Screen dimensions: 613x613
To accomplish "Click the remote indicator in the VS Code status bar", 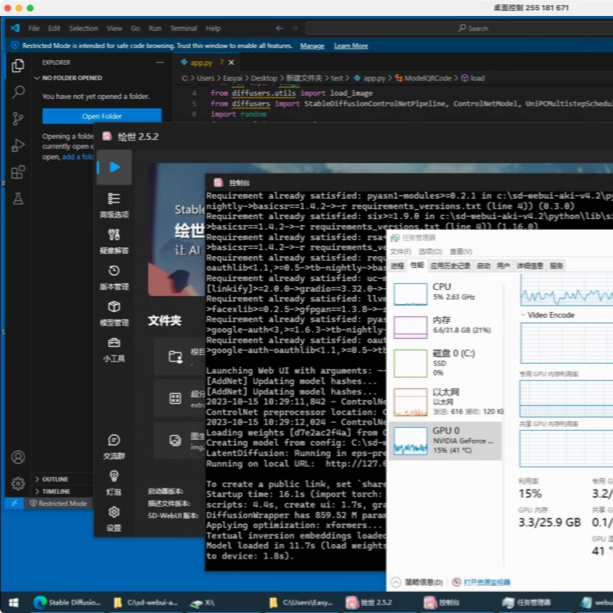I will (x=14, y=503).
